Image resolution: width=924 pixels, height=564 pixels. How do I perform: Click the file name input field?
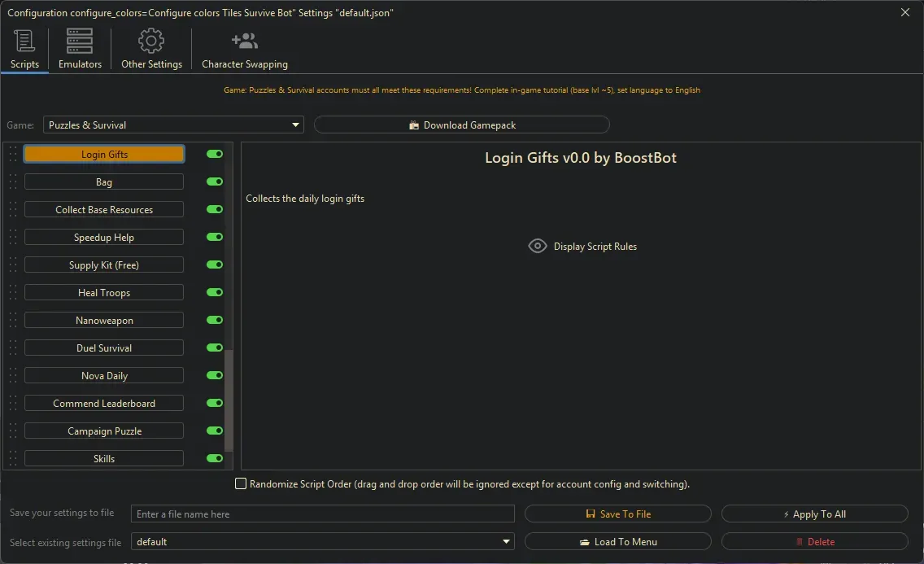click(322, 514)
